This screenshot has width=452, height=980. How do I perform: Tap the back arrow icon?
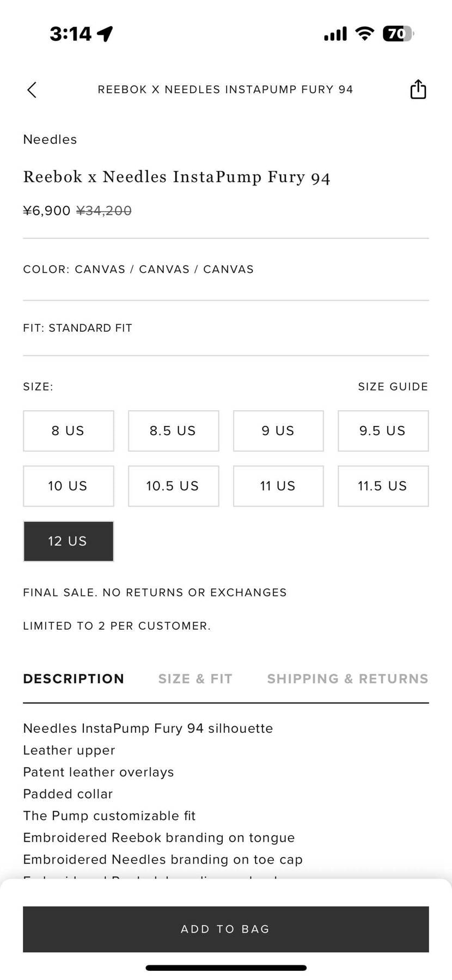(32, 90)
